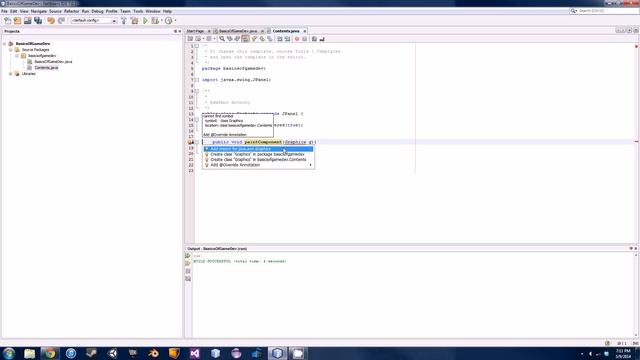Viewport: 640px width, 360px height.
Task: Open Blender from the taskbar
Action: [x=153, y=353]
